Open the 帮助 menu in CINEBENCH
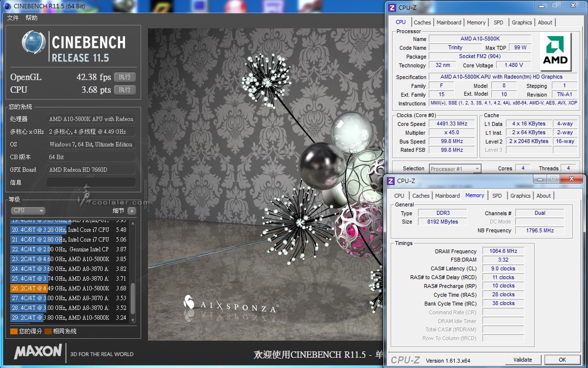588x368 pixels. click(x=31, y=18)
